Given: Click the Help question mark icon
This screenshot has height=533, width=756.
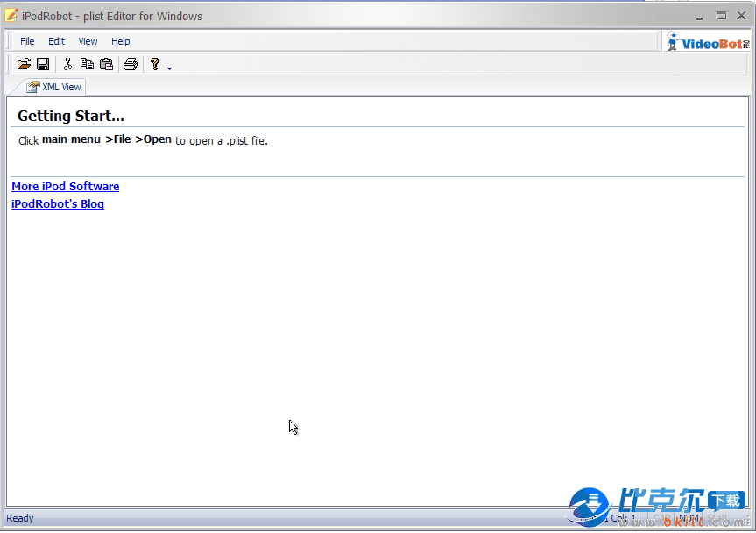Looking at the screenshot, I should 155,64.
